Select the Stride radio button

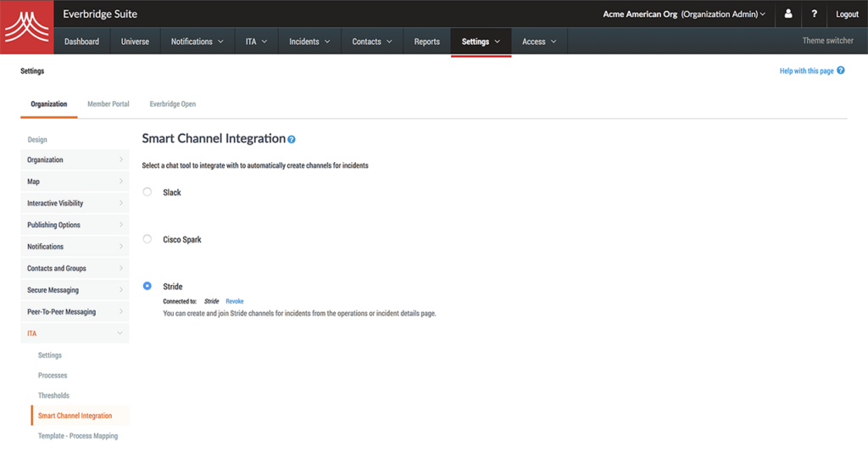point(147,286)
